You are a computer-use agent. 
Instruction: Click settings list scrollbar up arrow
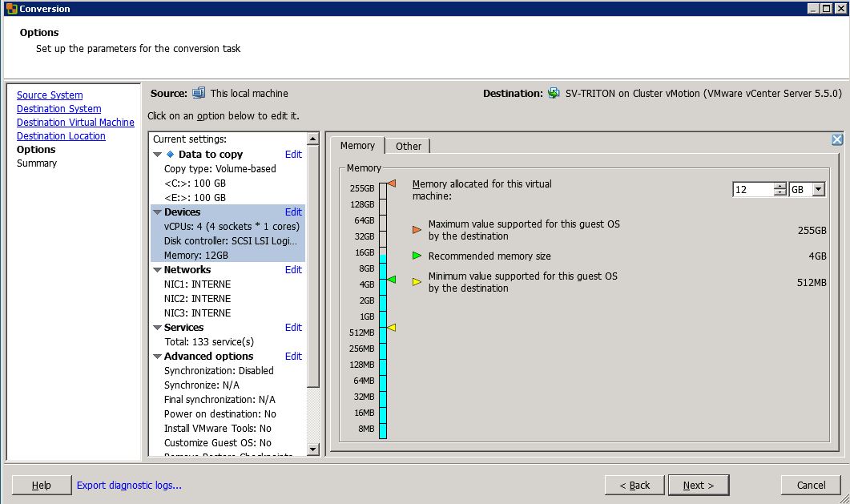(x=312, y=139)
